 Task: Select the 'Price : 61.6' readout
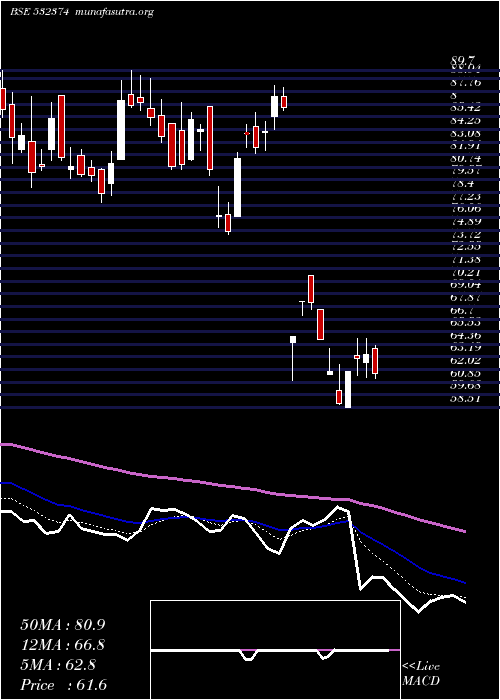pos(64,685)
